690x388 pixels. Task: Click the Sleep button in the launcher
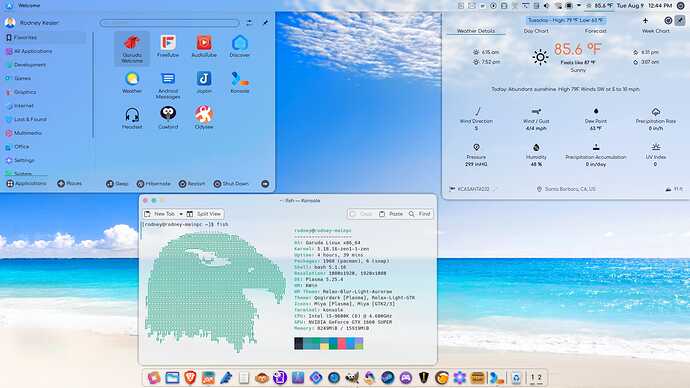coord(117,184)
